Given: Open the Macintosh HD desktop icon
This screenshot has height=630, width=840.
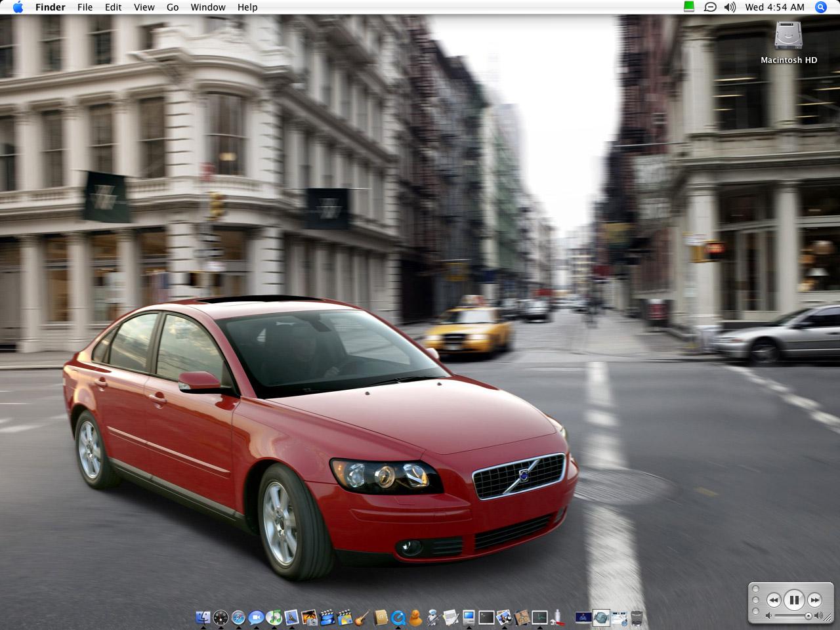Looking at the screenshot, I should pos(787,36).
